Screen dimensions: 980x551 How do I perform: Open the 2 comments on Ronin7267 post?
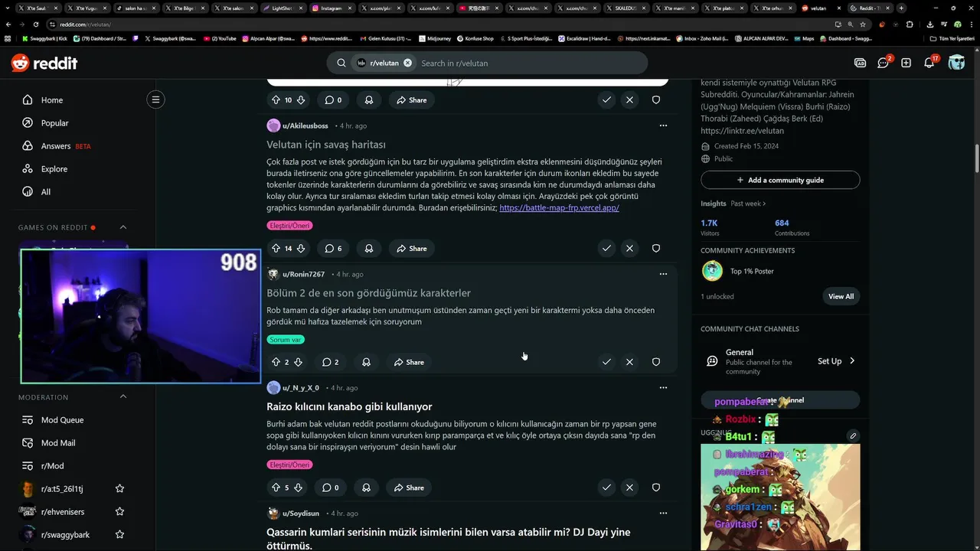coord(330,362)
